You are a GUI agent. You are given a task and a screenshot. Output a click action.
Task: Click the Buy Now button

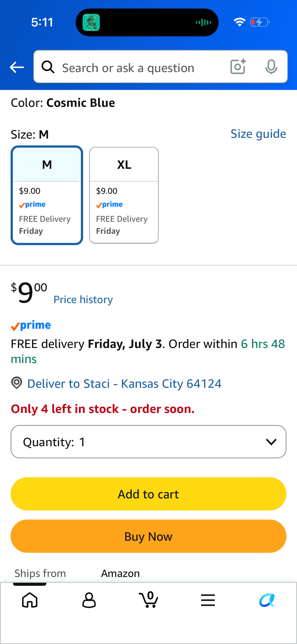click(148, 536)
